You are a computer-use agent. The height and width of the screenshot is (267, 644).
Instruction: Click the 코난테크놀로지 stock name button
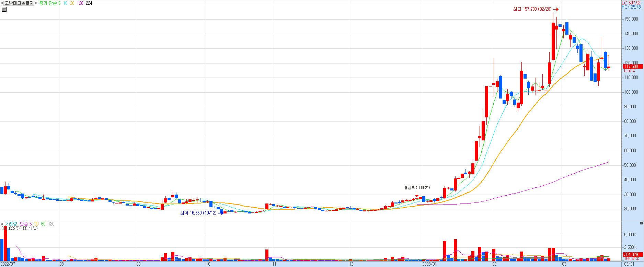point(19,3)
